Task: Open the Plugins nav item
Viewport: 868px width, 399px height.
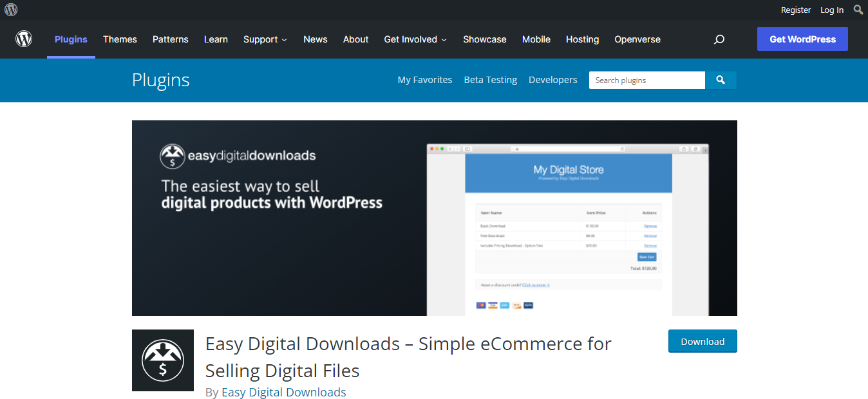Action: (x=71, y=39)
